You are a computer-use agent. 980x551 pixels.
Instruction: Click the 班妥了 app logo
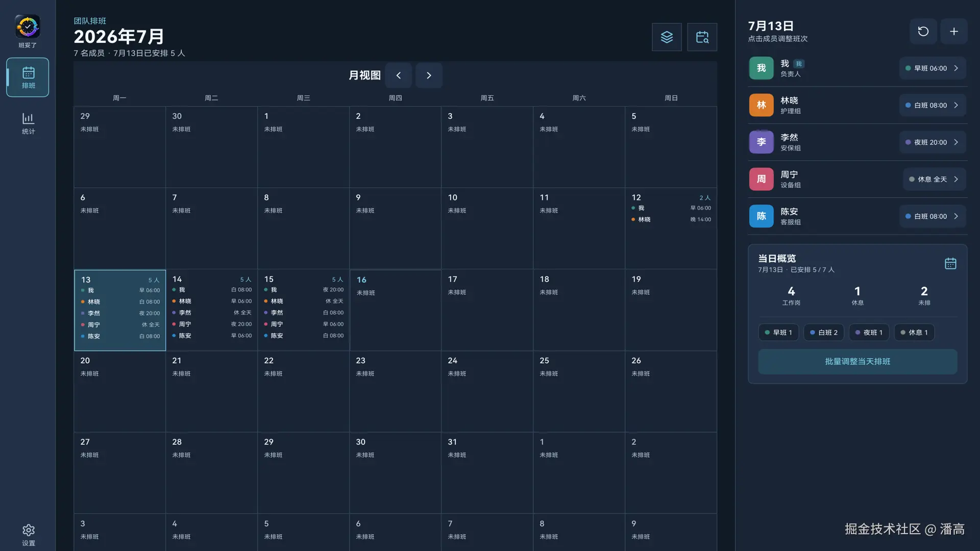pyautogui.click(x=28, y=27)
